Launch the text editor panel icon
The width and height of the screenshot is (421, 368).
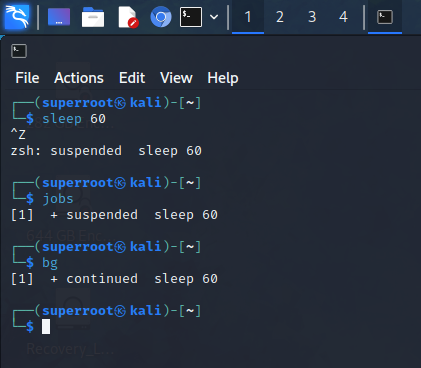[128, 17]
